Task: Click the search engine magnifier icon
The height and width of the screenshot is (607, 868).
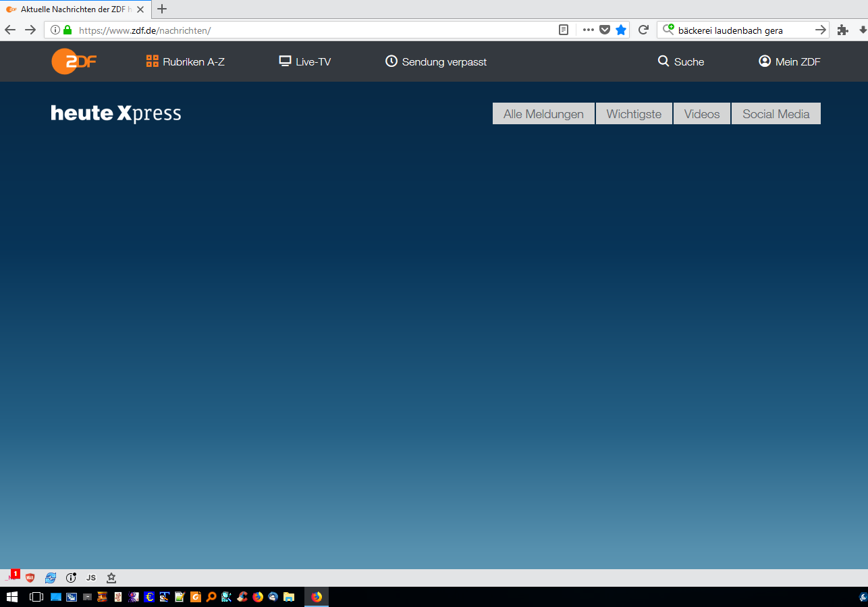Action: tap(668, 30)
